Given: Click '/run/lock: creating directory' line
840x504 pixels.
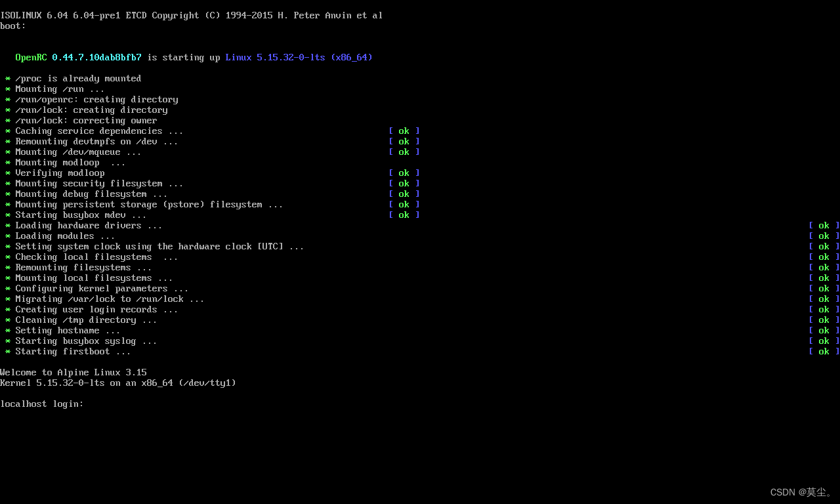Looking at the screenshot, I should click(x=87, y=110).
